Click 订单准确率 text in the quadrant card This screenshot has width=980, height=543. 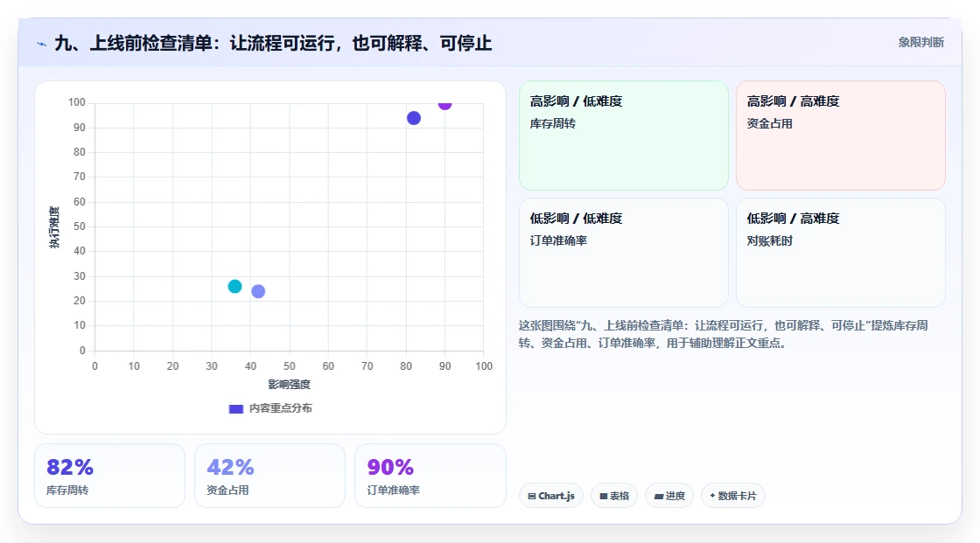(x=558, y=240)
